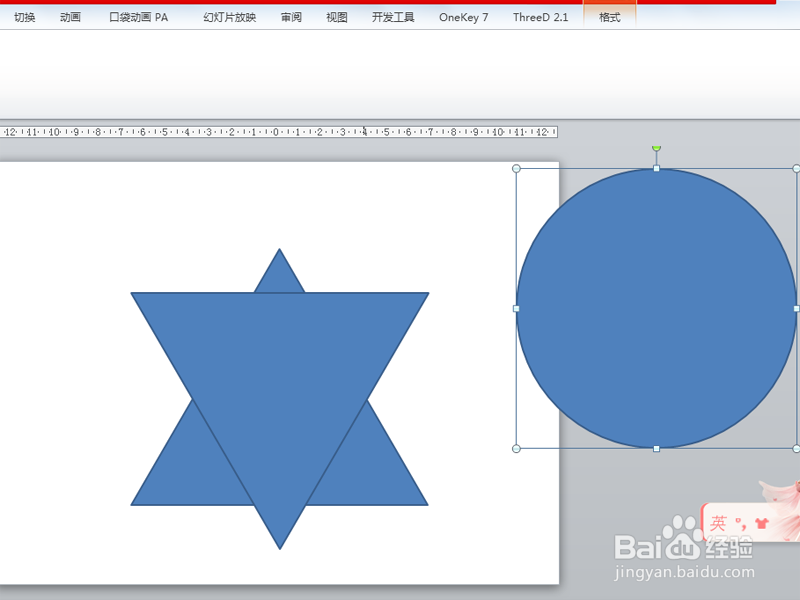Open the 动画 ribbon tab
Image resolution: width=800 pixels, height=600 pixels.
[x=70, y=17]
